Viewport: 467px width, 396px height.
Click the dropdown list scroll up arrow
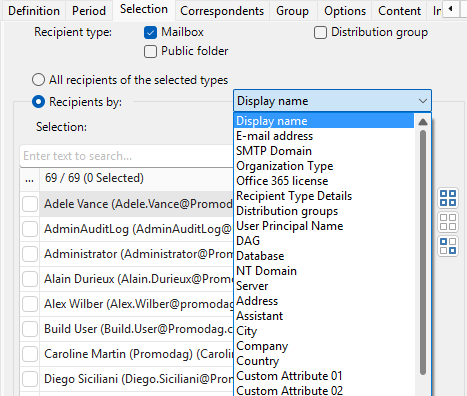pos(423,121)
